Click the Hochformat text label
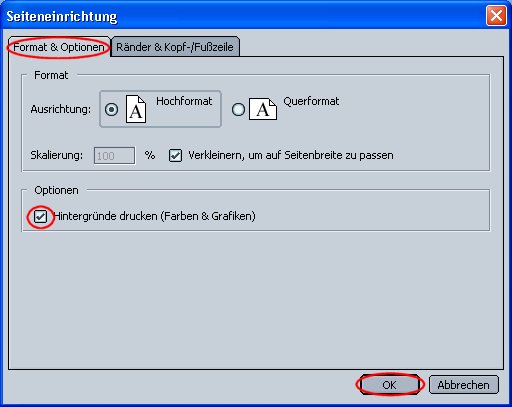 click(184, 101)
